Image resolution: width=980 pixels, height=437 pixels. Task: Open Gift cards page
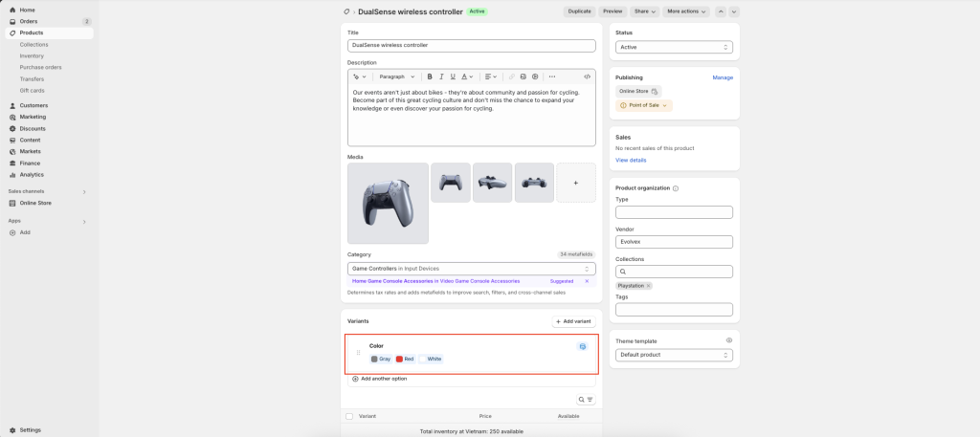point(32,91)
